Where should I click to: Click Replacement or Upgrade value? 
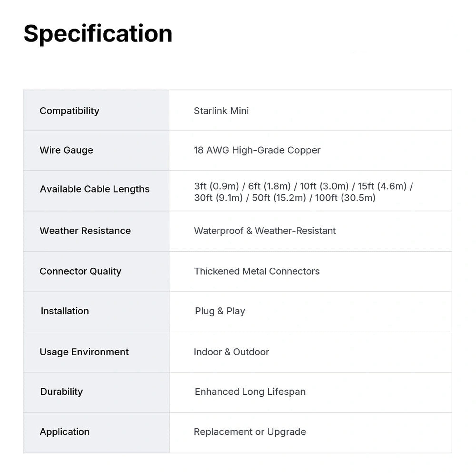250,432
